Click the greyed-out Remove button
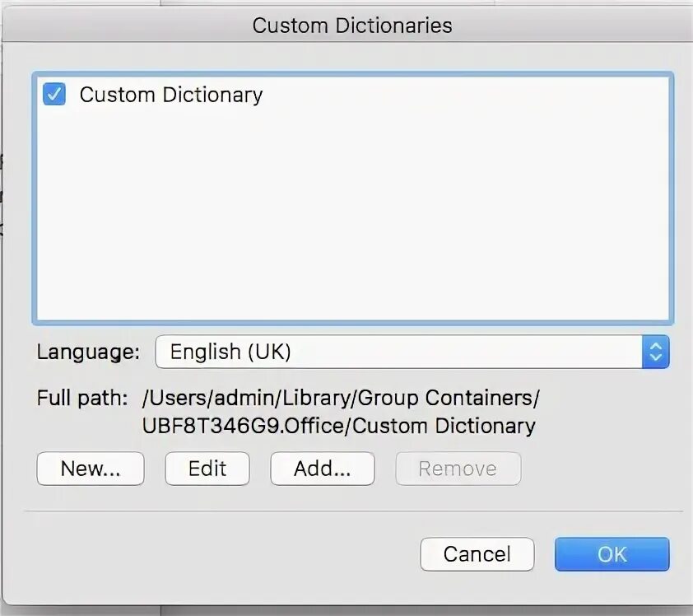 [458, 469]
